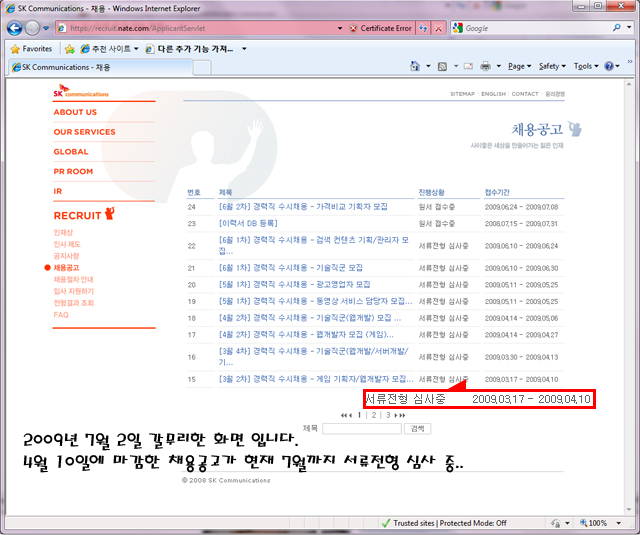Open GLOBAL in side navigation
640x535 pixels.
[71, 152]
